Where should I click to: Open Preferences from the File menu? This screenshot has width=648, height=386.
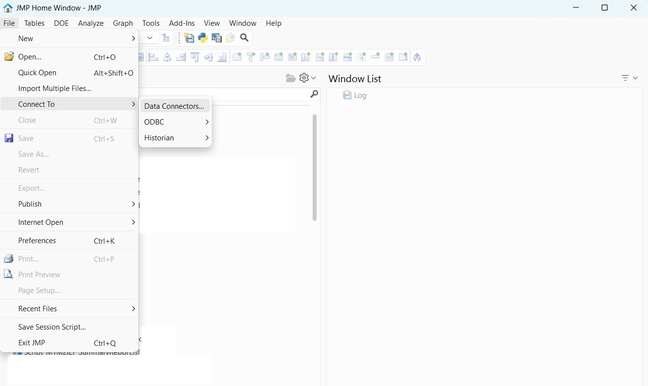[x=69, y=241]
